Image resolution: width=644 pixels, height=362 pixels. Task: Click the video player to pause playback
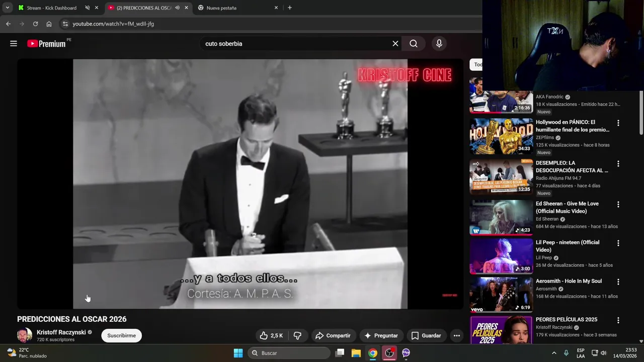[x=240, y=184]
